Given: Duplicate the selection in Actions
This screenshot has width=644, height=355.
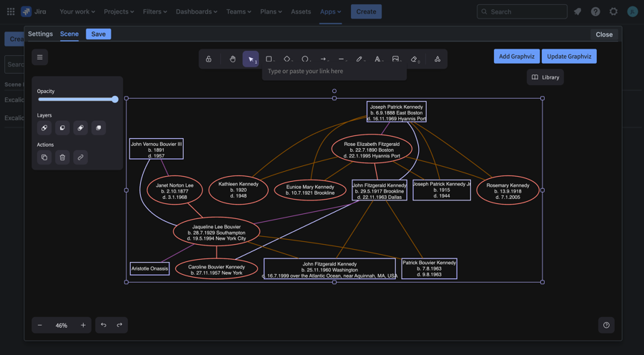Looking at the screenshot, I should pyautogui.click(x=44, y=157).
